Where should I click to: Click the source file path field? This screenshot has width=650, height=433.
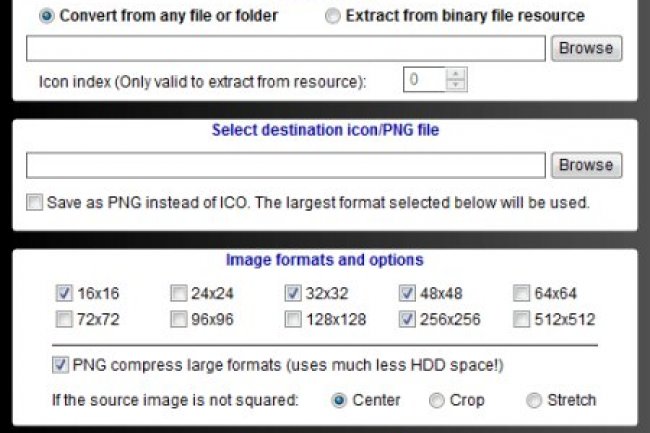tap(285, 48)
